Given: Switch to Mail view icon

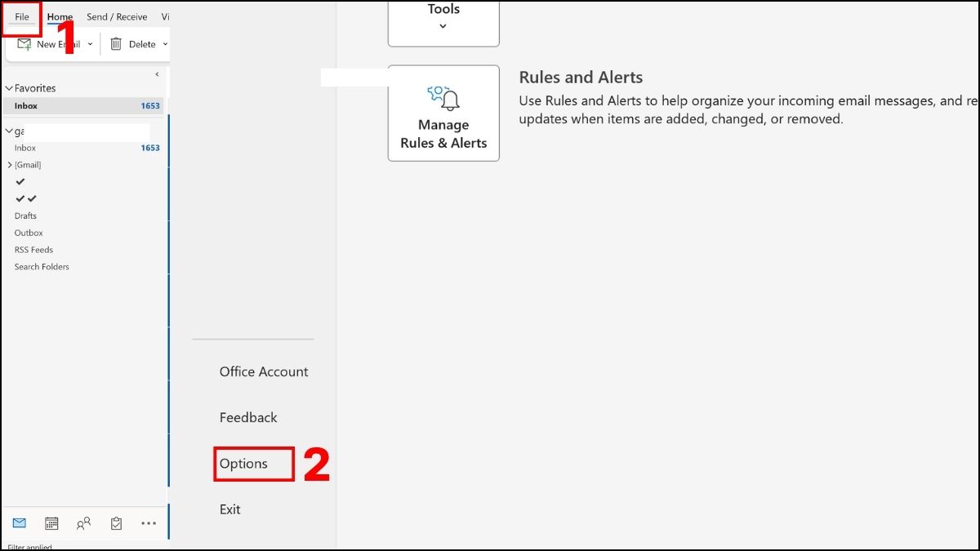Looking at the screenshot, I should (x=19, y=523).
